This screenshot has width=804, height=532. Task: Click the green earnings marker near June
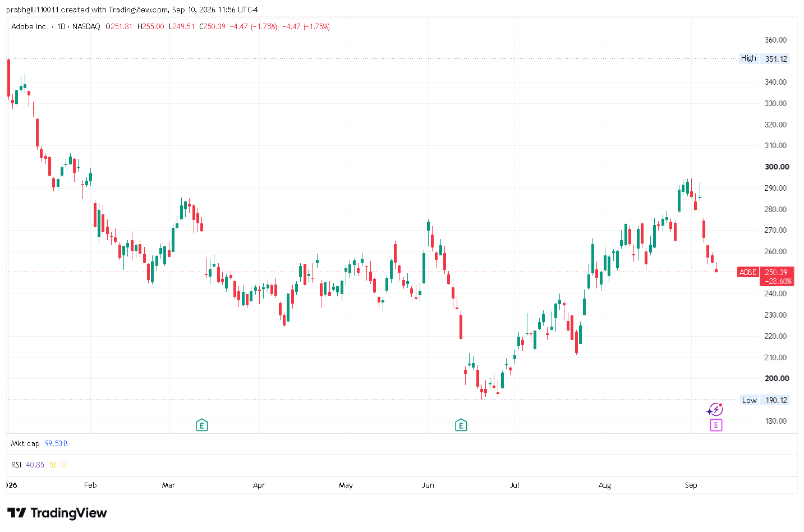click(461, 425)
